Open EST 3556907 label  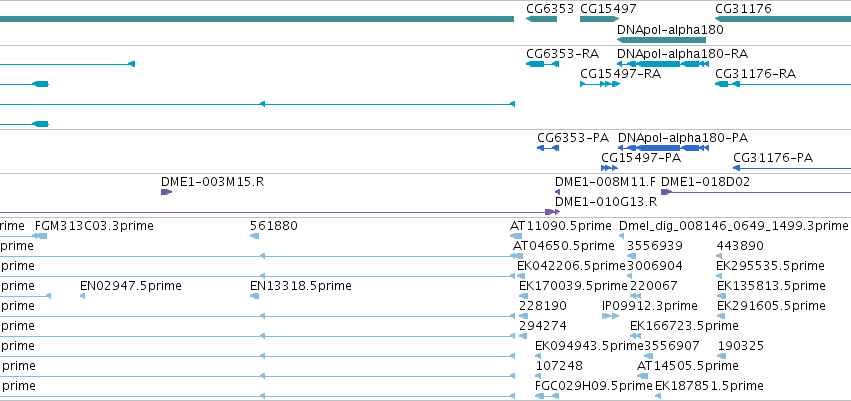click(671, 346)
